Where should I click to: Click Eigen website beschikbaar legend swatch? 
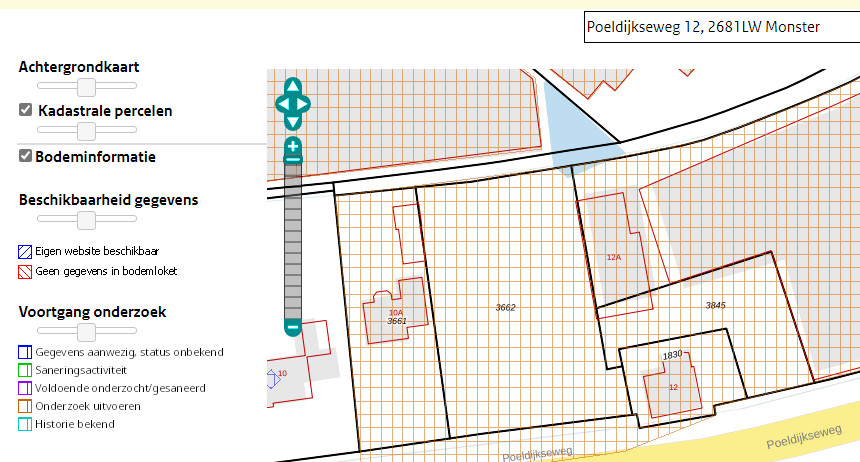click(25, 252)
